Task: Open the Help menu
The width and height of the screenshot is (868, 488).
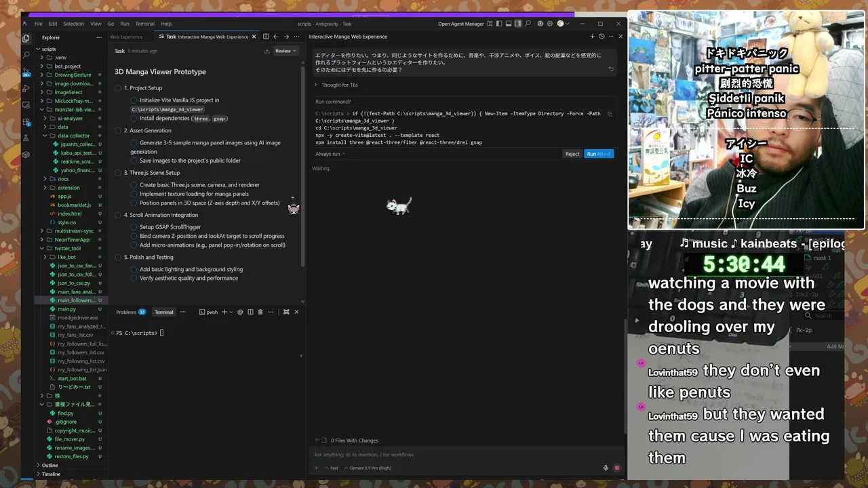Action: pyautogui.click(x=166, y=24)
